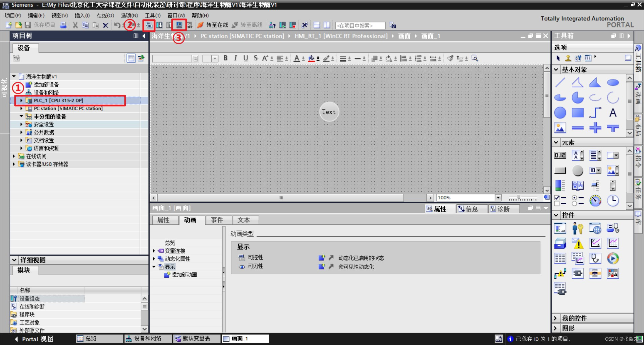Screen dimensions: 644x345
Task: Expand 变量连接 in animation tree
Action: pyautogui.click(x=154, y=251)
